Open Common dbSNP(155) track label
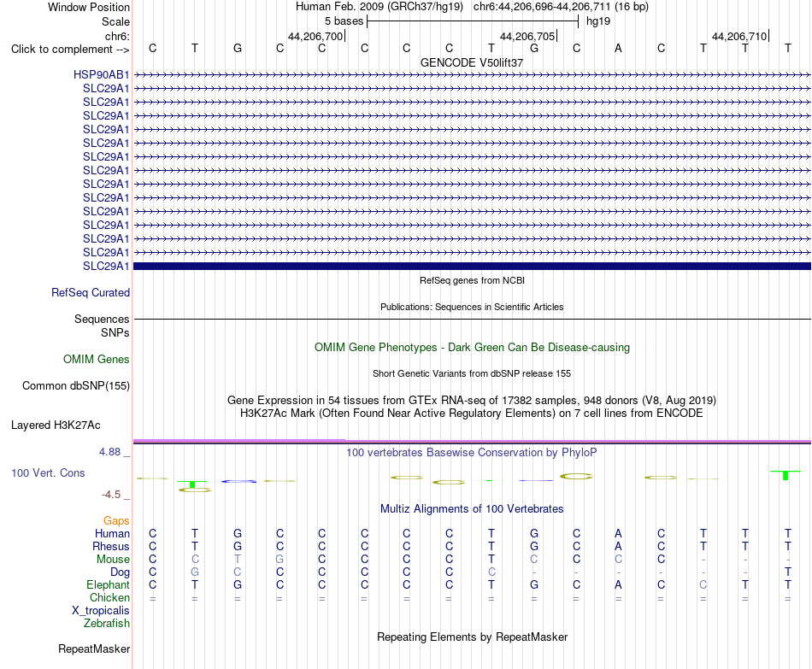Viewport: 812px width, 669px height. pos(75,385)
